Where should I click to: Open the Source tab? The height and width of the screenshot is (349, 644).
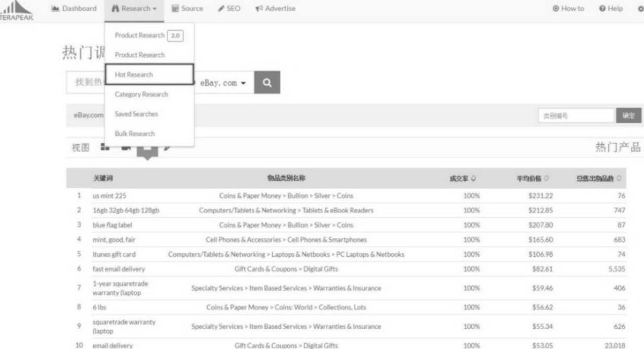tap(187, 8)
